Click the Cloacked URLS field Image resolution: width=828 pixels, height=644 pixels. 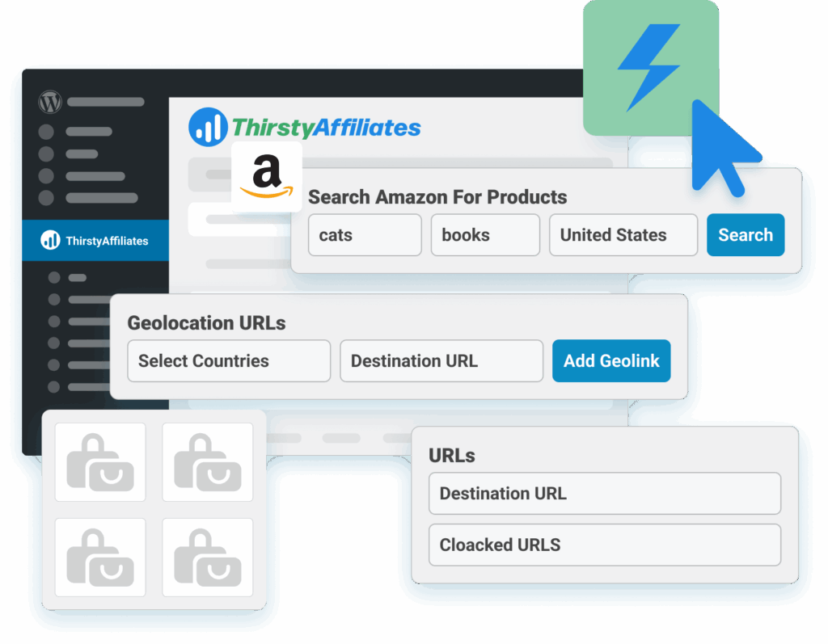click(x=605, y=545)
